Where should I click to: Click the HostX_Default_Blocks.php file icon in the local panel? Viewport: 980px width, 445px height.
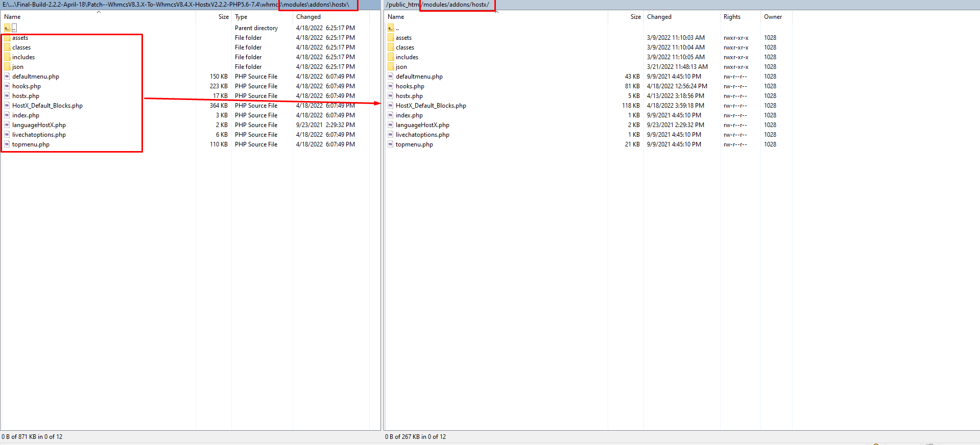pyautogui.click(x=7, y=106)
